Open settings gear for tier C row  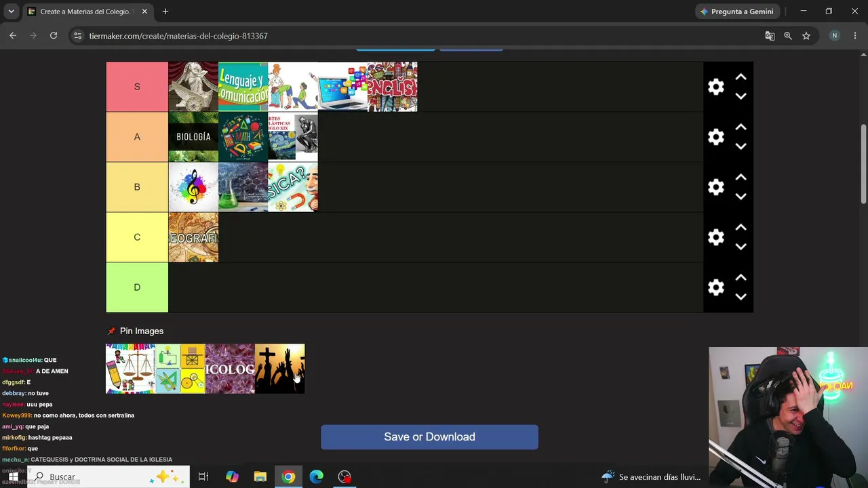coord(716,237)
